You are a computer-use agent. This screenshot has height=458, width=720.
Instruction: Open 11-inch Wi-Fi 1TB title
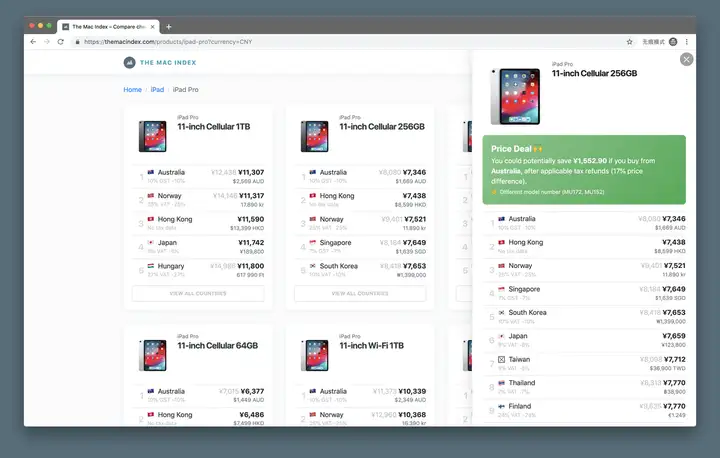(371, 345)
